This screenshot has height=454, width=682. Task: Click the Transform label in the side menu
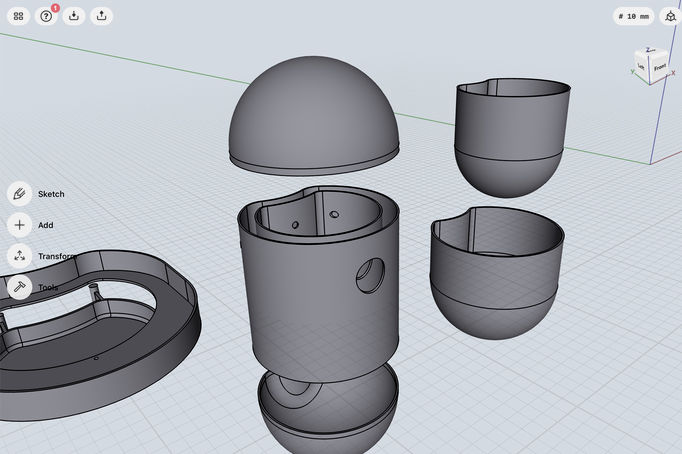57,256
